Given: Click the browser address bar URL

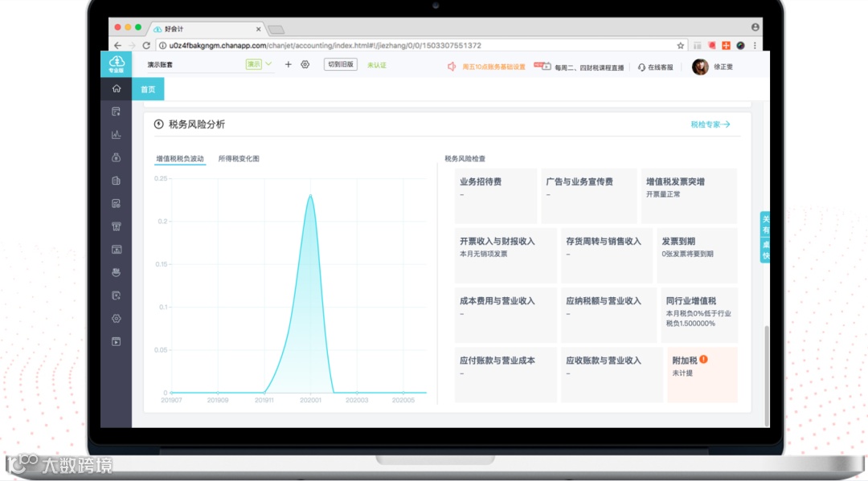Looking at the screenshot, I should (325, 45).
